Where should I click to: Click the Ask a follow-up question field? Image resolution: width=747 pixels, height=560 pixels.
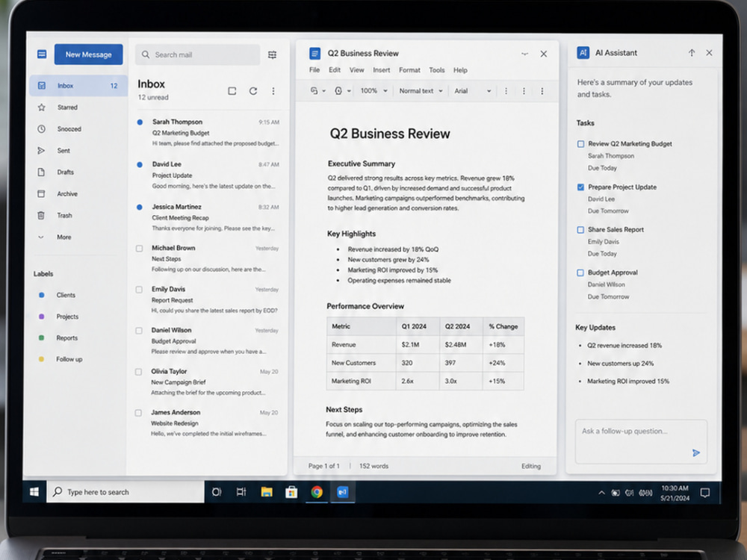(x=641, y=441)
